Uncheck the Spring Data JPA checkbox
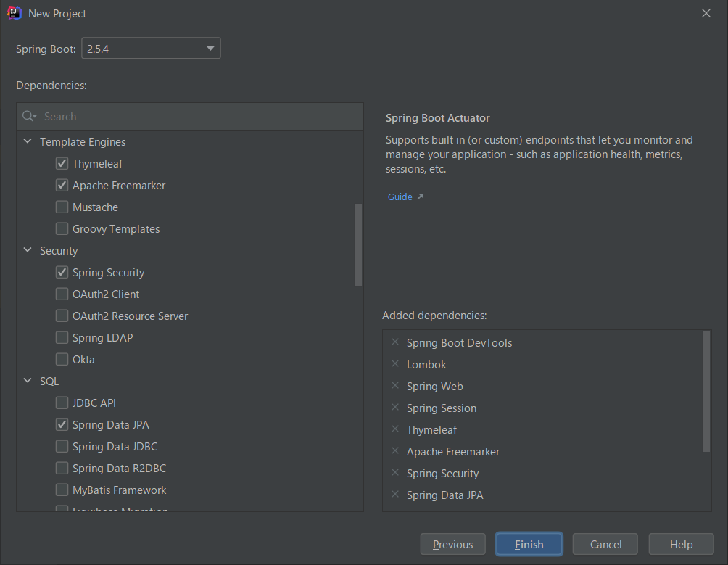Screen dimensions: 728x565 pos(62,424)
